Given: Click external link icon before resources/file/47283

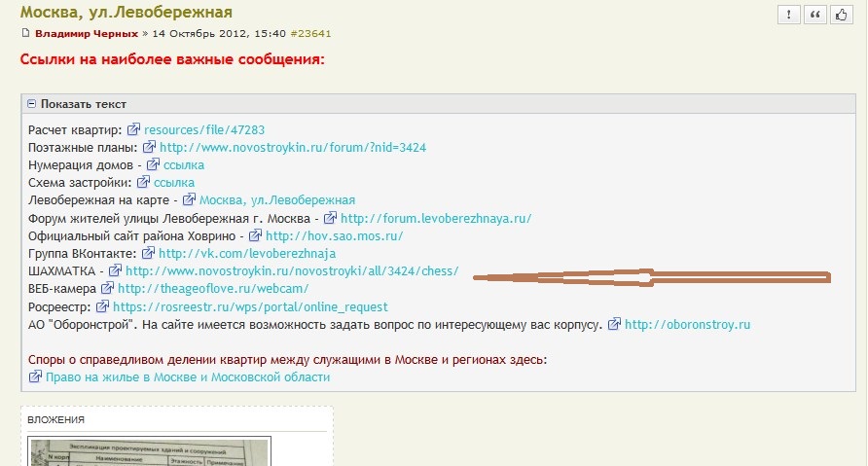Looking at the screenshot, I should 133,129.
